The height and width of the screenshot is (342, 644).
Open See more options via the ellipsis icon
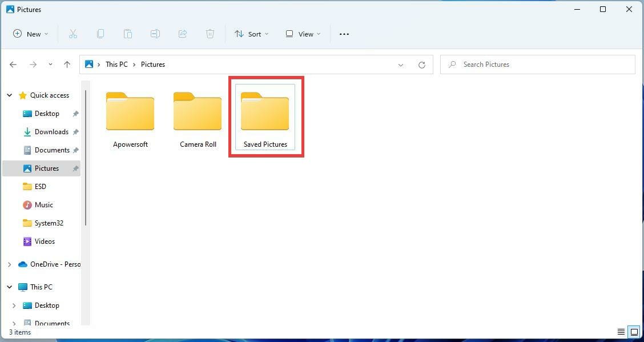tap(344, 34)
